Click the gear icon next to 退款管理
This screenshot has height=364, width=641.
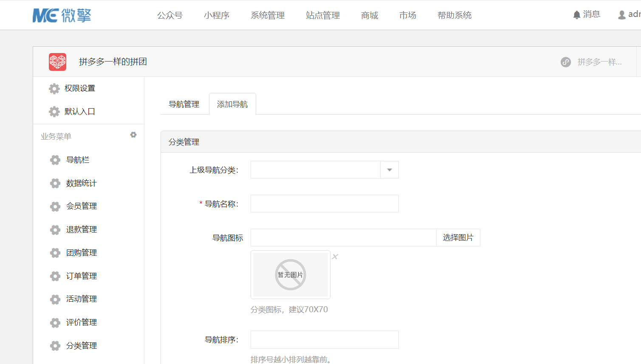pyautogui.click(x=55, y=230)
